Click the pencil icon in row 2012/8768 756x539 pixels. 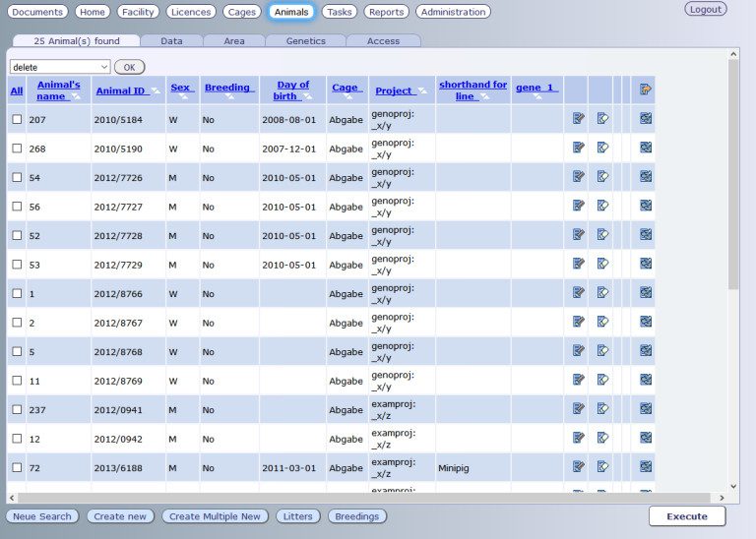[x=578, y=350]
